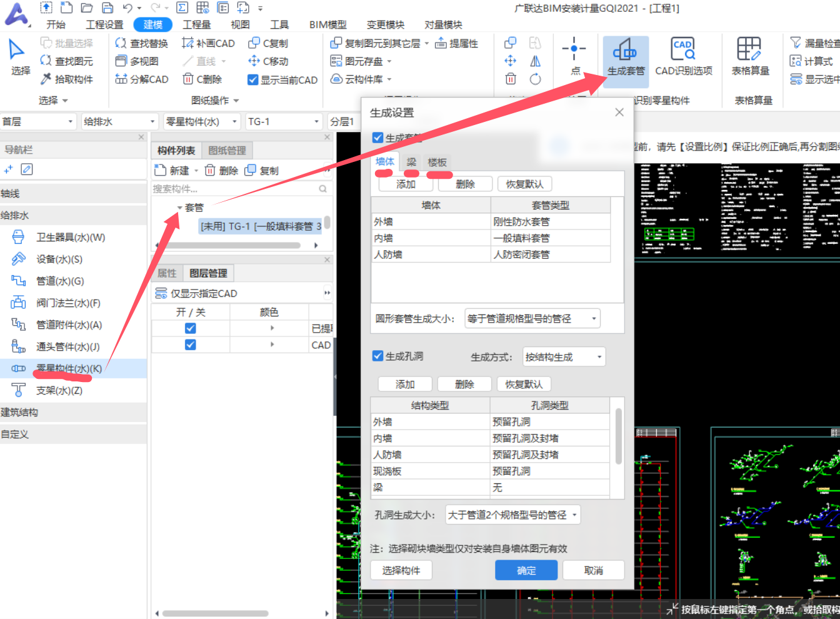Image resolution: width=840 pixels, height=619 pixels.
Task: Click 查找替换 in the ribbon
Action: click(x=142, y=43)
